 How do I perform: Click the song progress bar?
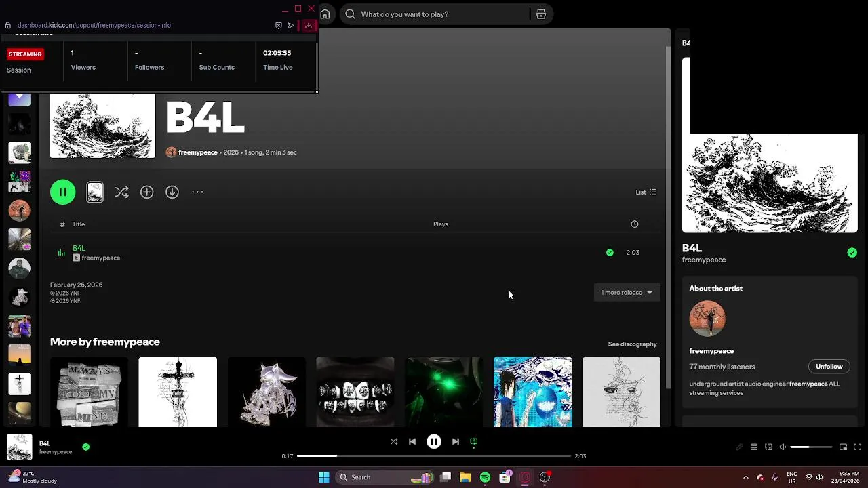click(x=434, y=456)
